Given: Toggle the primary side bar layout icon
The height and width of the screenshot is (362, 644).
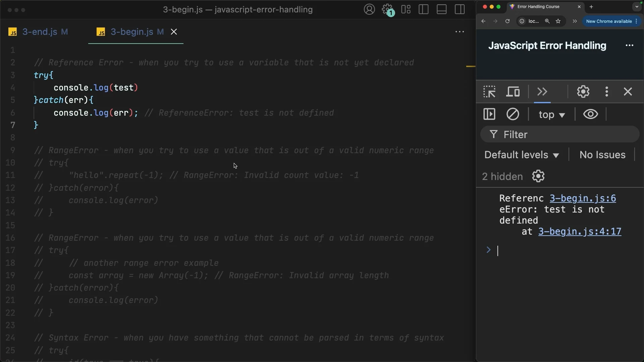Looking at the screenshot, I should (424, 9).
